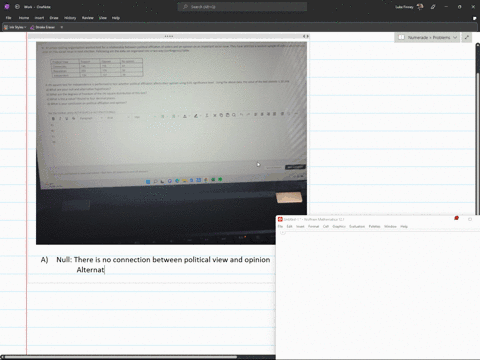The height and width of the screenshot is (360, 480).
Task: Select the Stroke Eraser tool
Action: tap(42, 27)
